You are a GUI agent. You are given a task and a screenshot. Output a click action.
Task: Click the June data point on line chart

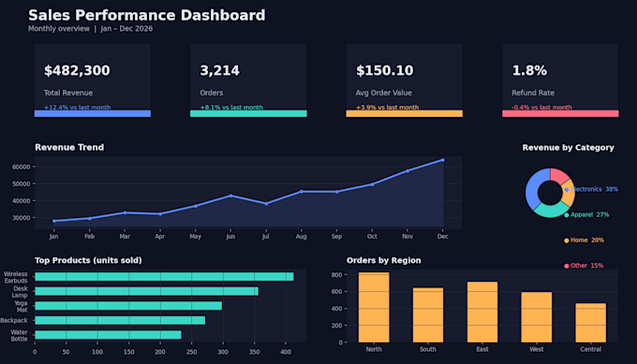(x=230, y=196)
